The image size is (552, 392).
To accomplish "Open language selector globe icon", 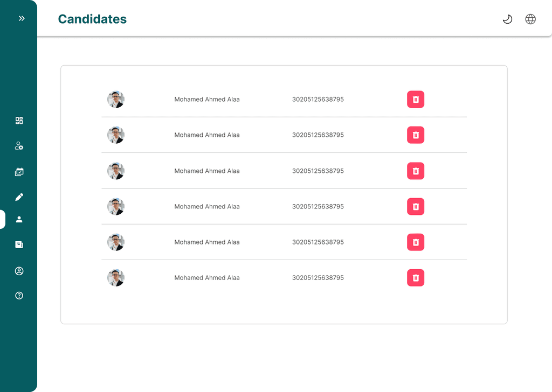I will tap(530, 19).
